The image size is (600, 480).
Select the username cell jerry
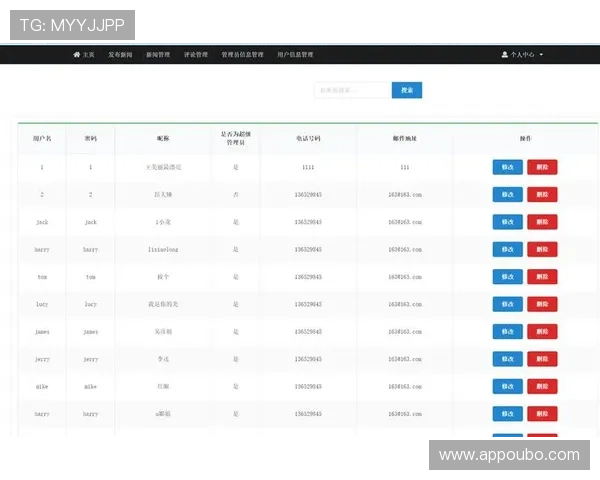[42, 359]
